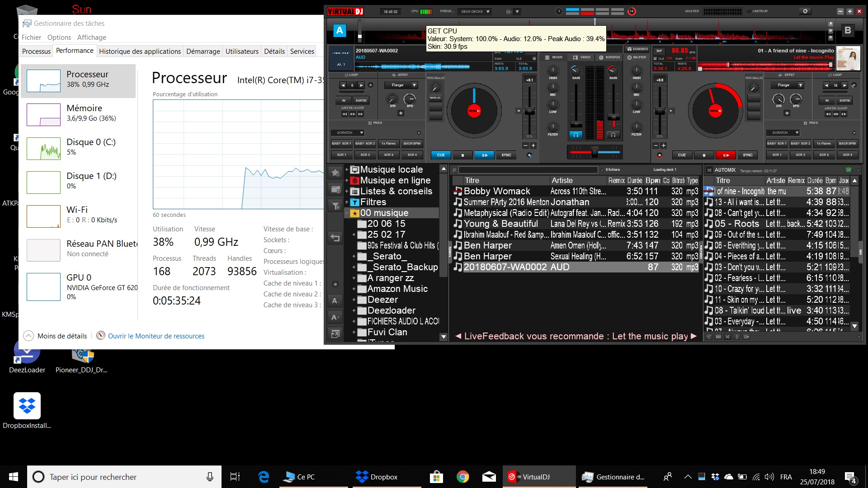Screen dimensions: 868x488
Task: Click the crossfader handle
Action: [x=595, y=152]
